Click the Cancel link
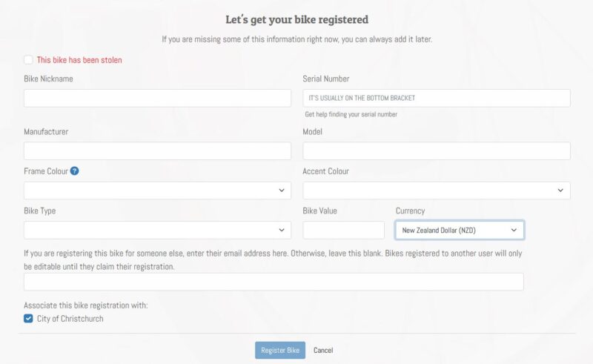 (323, 351)
